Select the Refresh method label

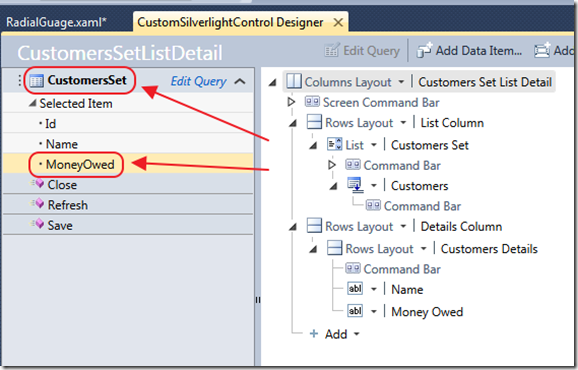(67, 205)
